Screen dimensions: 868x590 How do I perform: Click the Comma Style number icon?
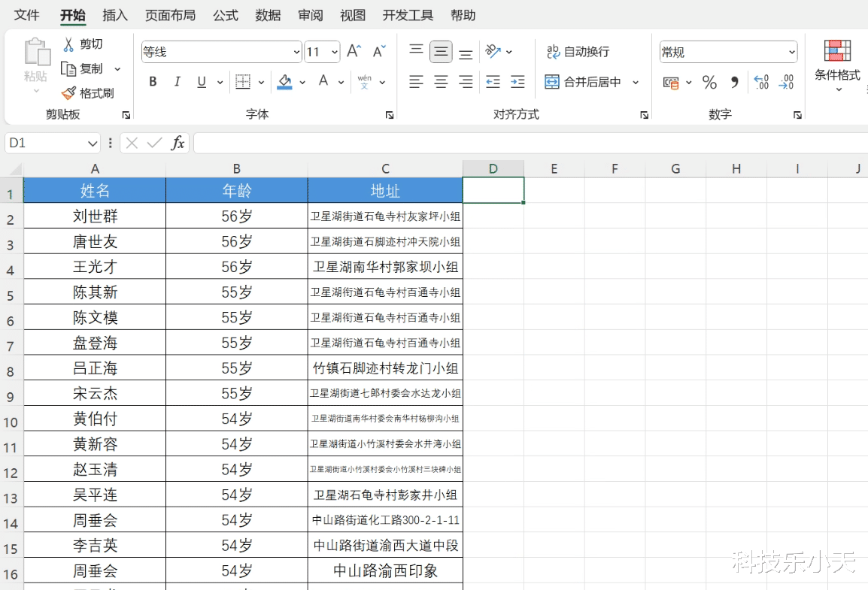[735, 83]
